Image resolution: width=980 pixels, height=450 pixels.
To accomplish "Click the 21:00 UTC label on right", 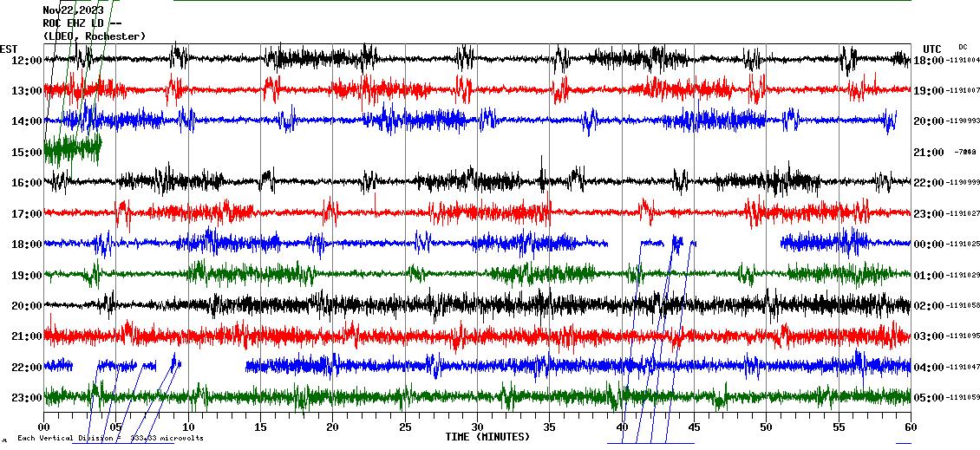I will pos(928,153).
